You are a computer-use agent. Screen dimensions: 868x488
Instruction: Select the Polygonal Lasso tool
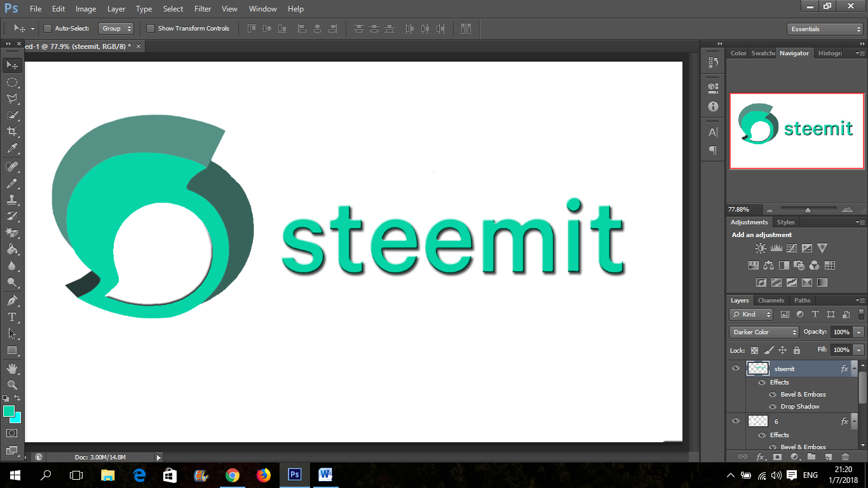click(12, 98)
